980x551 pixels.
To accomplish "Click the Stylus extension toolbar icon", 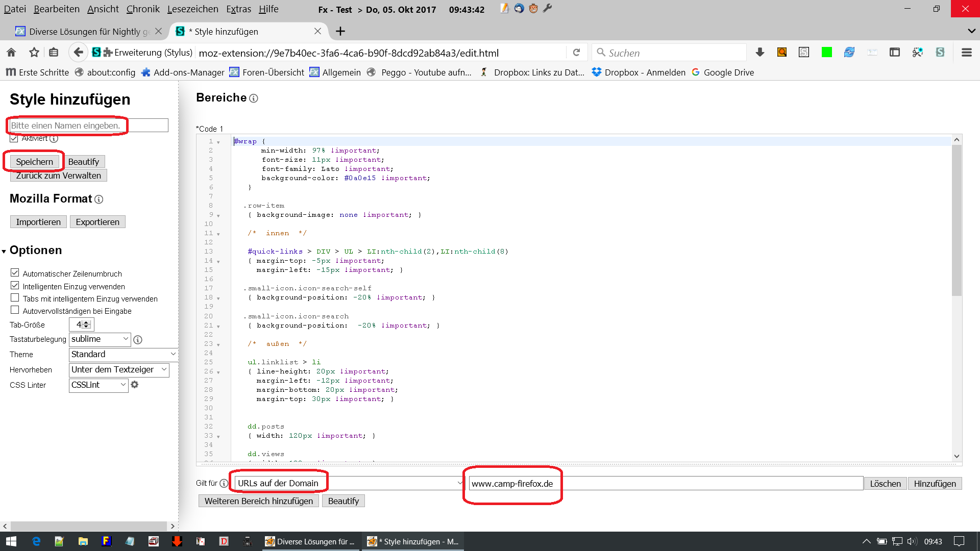I will (940, 53).
